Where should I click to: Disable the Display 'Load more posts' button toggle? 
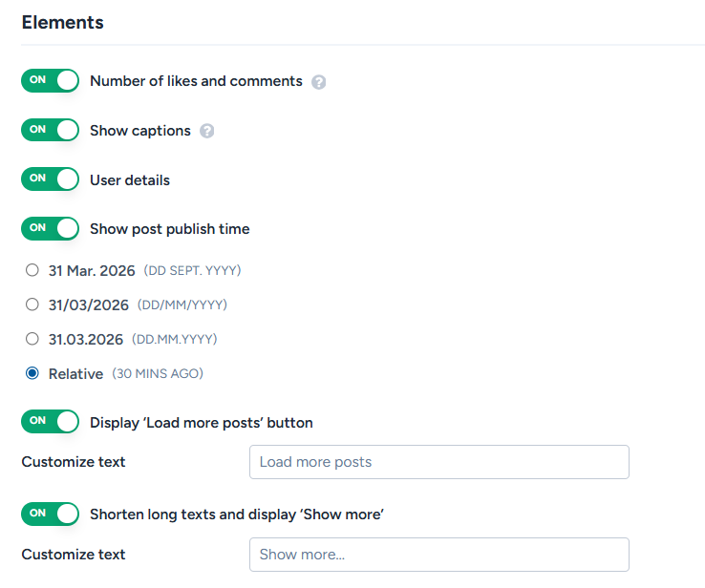pyautogui.click(x=51, y=422)
